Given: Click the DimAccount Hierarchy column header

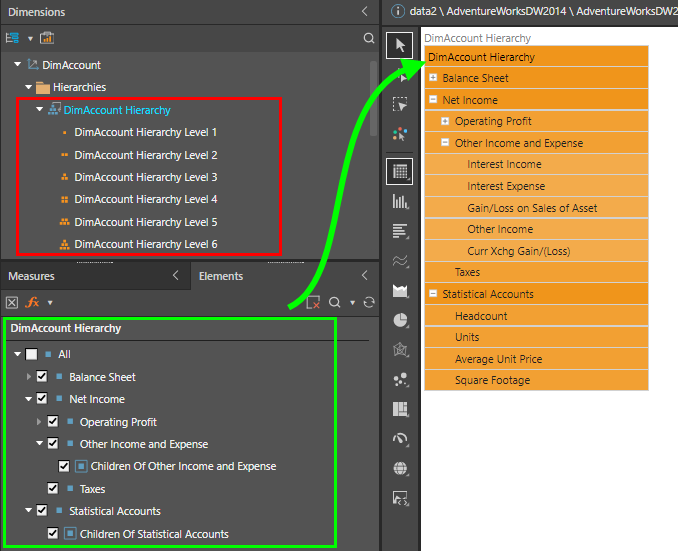Looking at the screenshot, I should [481, 57].
